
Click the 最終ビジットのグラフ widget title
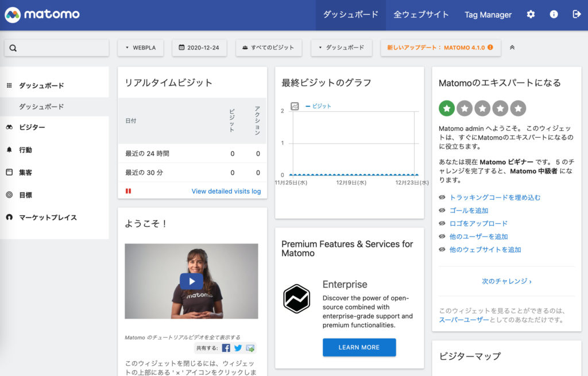tap(326, 83)
